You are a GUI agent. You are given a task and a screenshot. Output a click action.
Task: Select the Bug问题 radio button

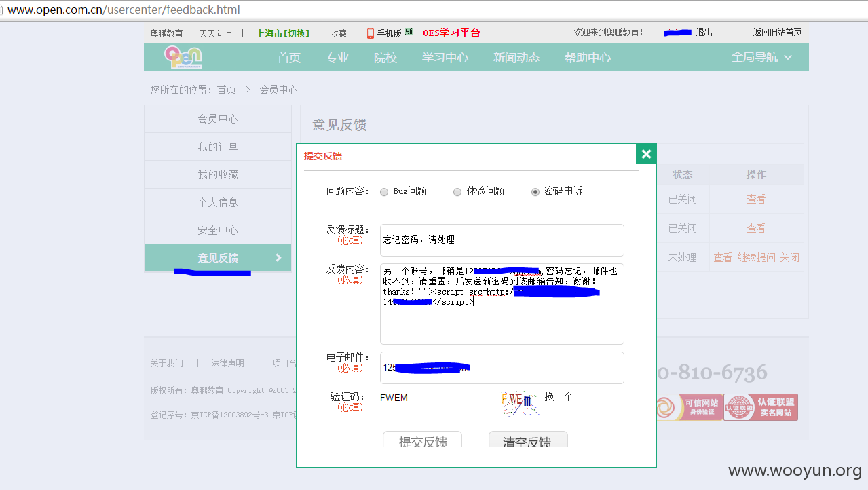pos(384,192)
